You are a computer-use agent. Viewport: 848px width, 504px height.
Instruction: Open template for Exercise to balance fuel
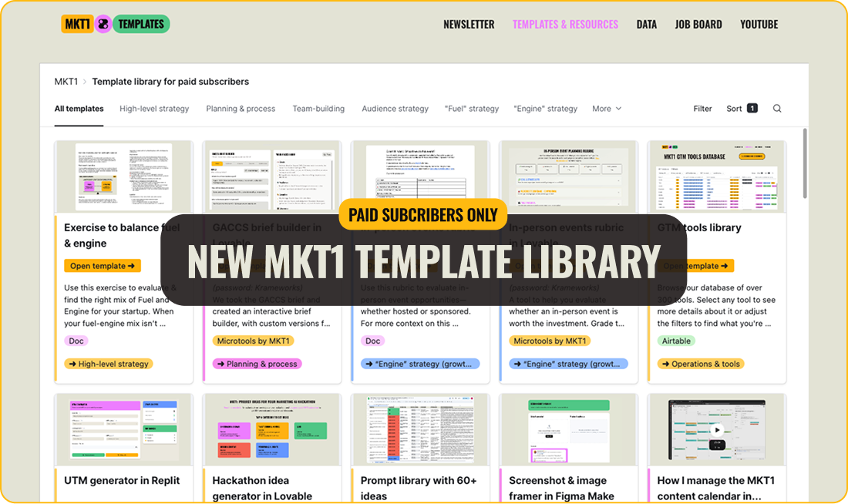click(x=103, y=266)
